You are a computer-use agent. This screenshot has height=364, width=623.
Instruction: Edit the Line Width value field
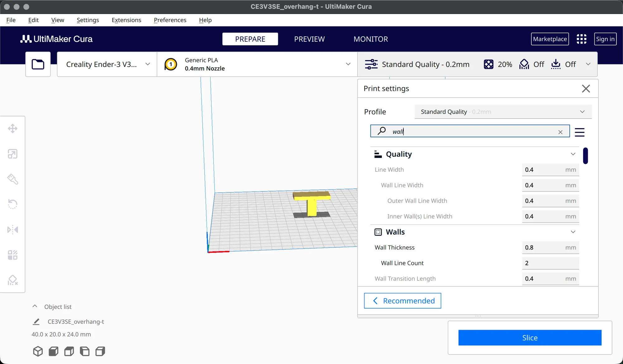click(x=550, y=170)
